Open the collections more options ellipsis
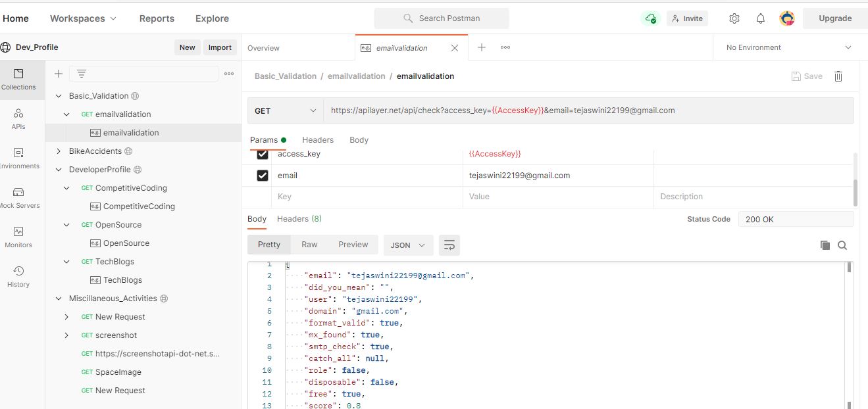This screenshot has height=409, width=868. pos(229,74)
